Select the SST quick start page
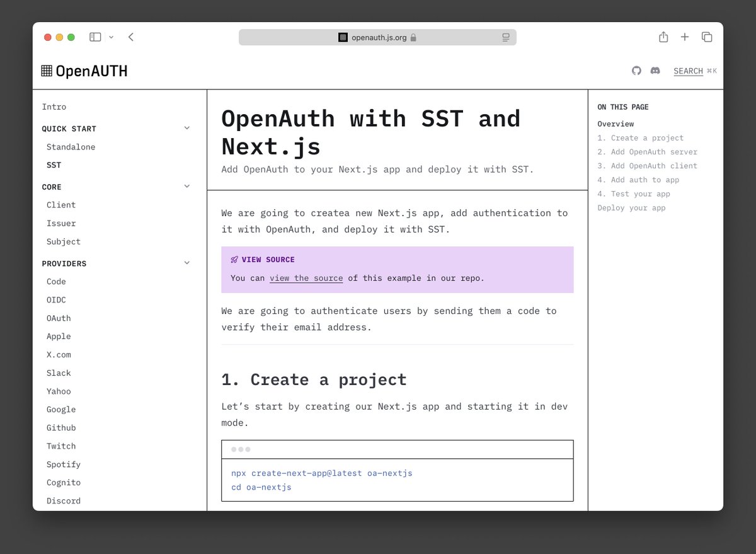 tap(54, 165)
